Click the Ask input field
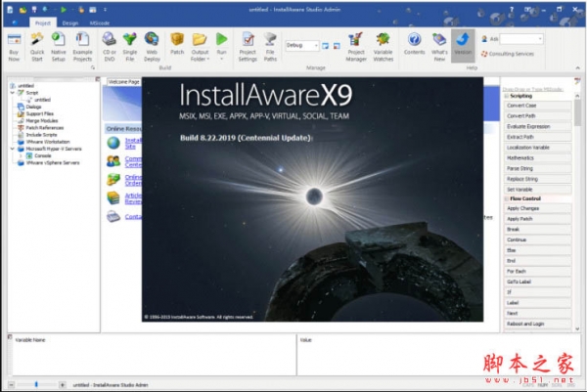This screenshot has width=587, height=392. (x=519, y=38)
